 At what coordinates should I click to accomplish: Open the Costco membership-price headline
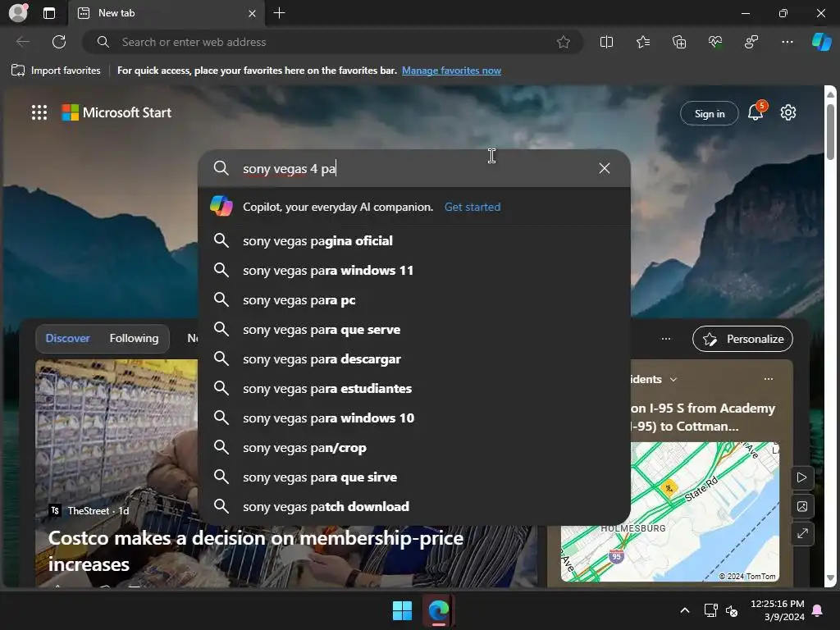256,550
